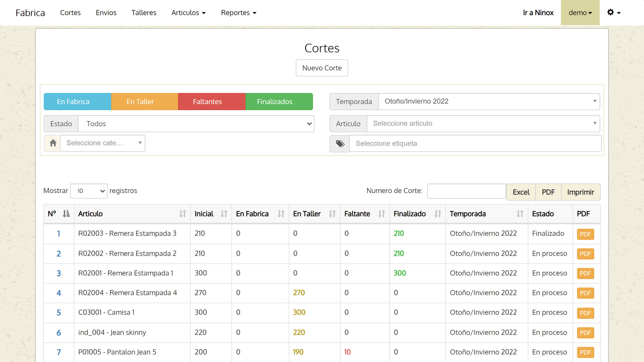
Task: Open corte number 6 link
Action: tap(59, 333)
